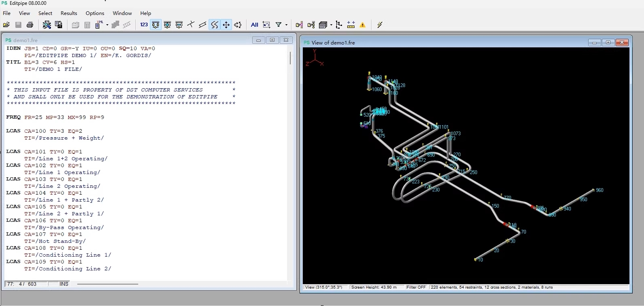Click the greyed FRE file icon

pos(76,25)
